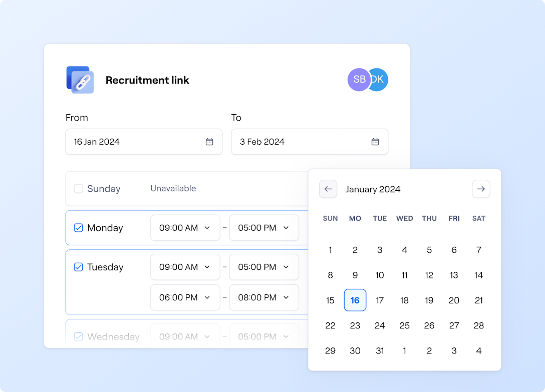Open the To date calendar icon
Screen dimensions: 545x392
click(x=375, y=142)
